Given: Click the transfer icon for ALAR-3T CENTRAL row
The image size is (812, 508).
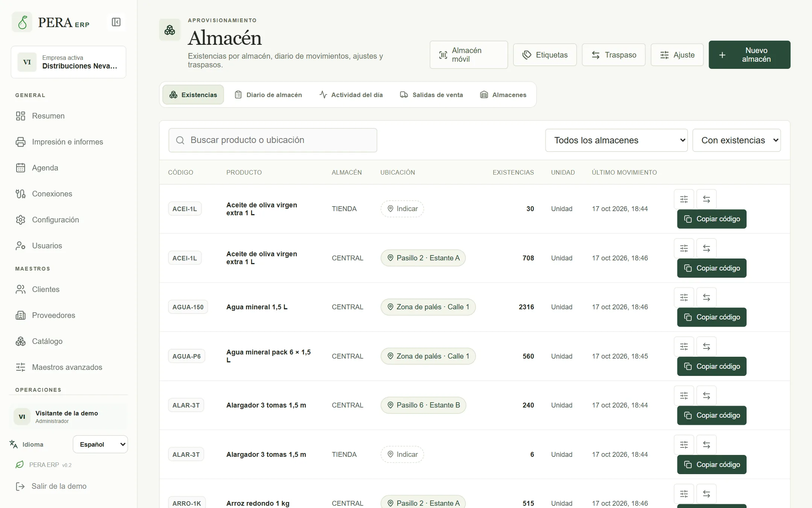Looking at the screenshot, I should coord(706,395).
